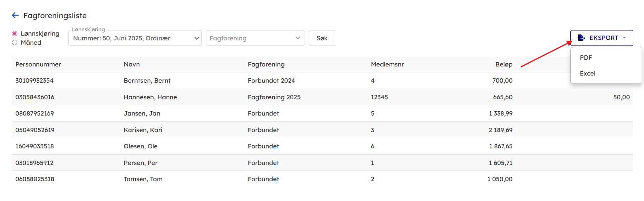Choose Excel from the export menu
644x201 pixels.
point(587,74)
